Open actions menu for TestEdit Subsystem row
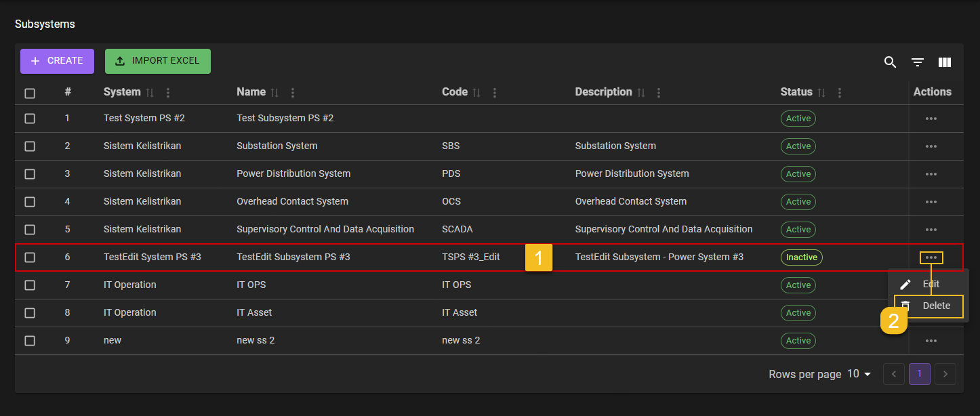Screen dimensions: 980x416 [x=931, y=257]
